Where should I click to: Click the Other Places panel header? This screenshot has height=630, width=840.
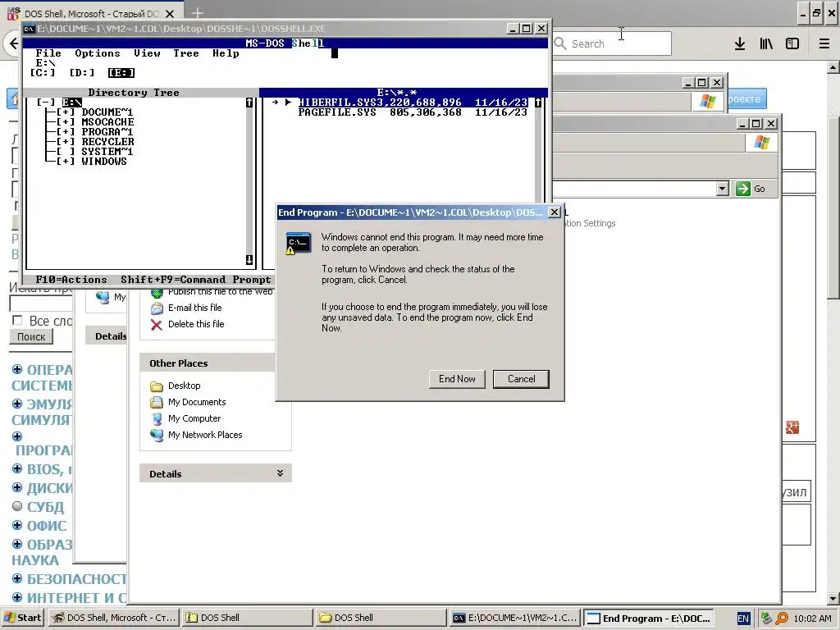point(208,363)
